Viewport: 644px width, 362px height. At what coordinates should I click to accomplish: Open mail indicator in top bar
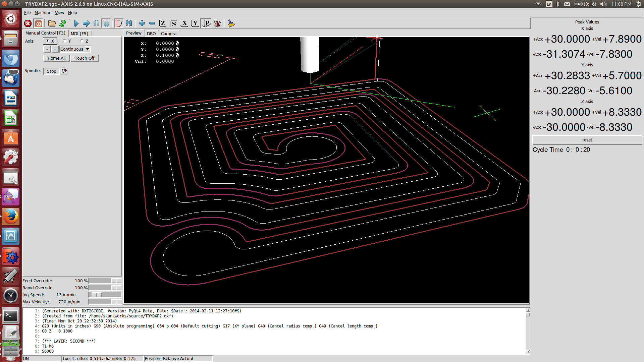pyautogui.click(x=567, y=4)
